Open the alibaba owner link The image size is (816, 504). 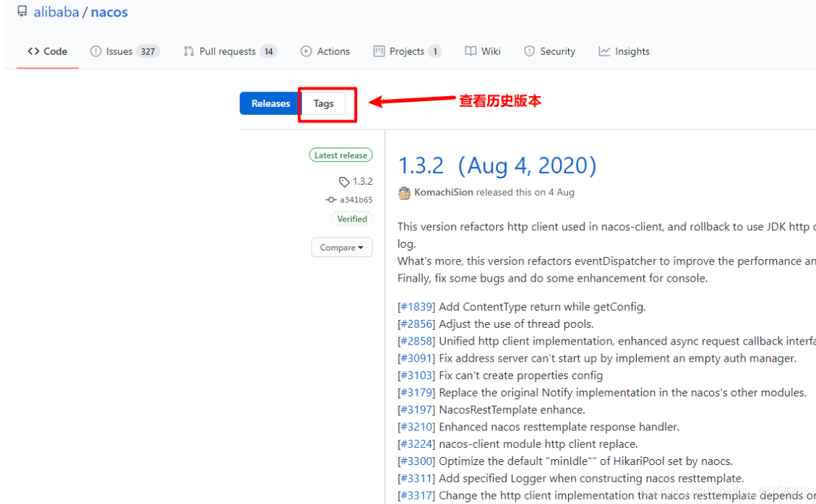[56, 12]
